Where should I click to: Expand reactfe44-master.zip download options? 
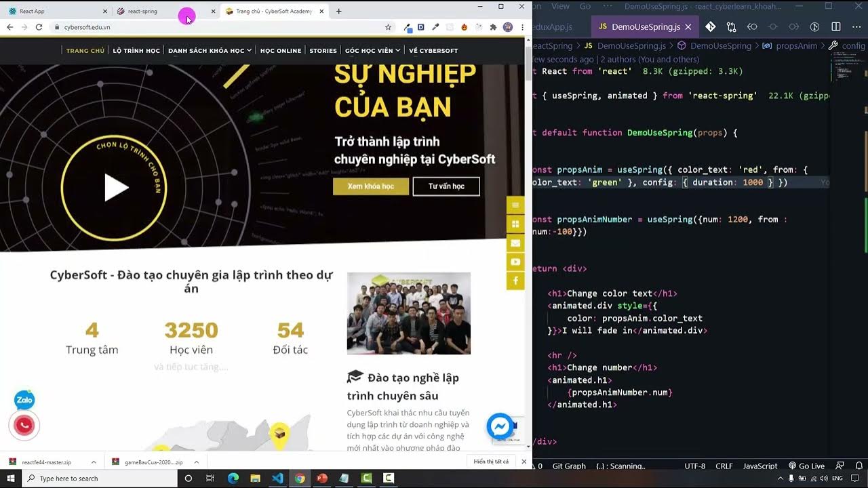pos(94,462)
